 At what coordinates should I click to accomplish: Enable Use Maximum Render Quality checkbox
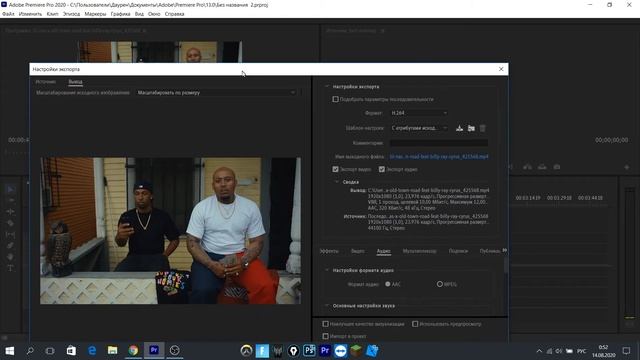pyautogui.click(x=325, y=324)
